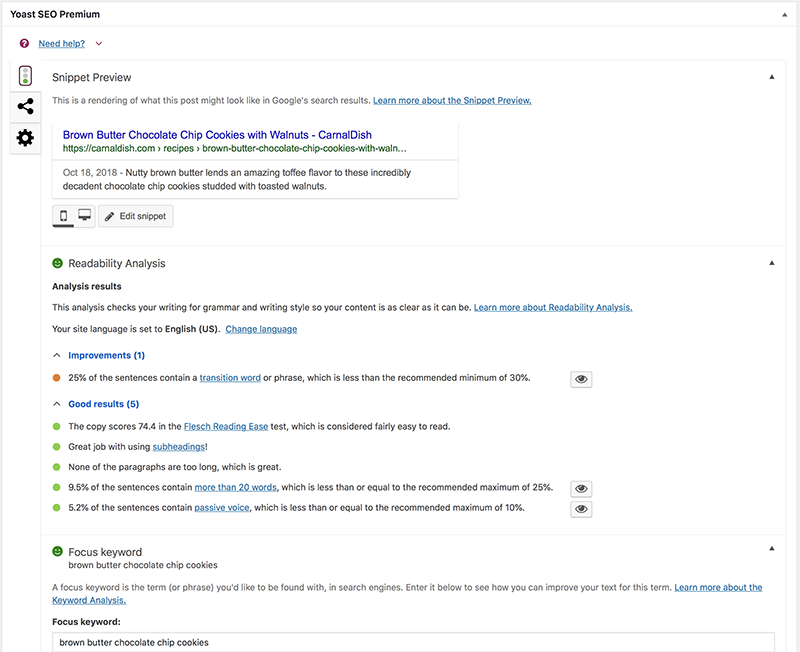Screen dimensions: 800x652
Task: Click the green bullet for 20 words result
Action: 57,488
